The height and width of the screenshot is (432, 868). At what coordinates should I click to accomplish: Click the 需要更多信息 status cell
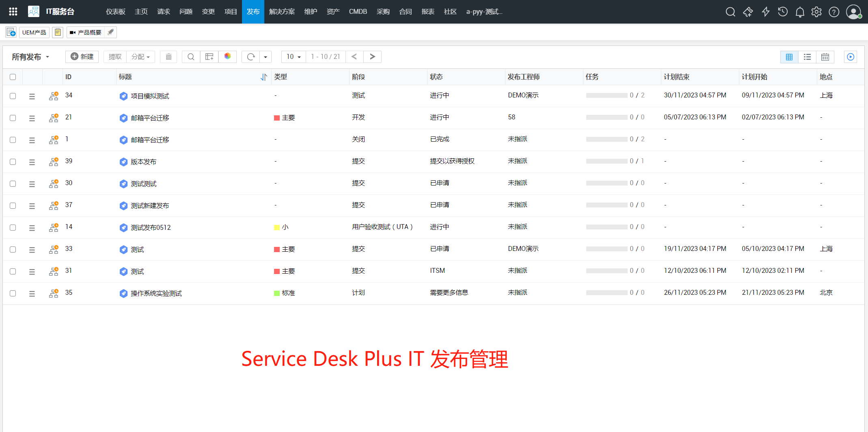[x=449, y=293]
